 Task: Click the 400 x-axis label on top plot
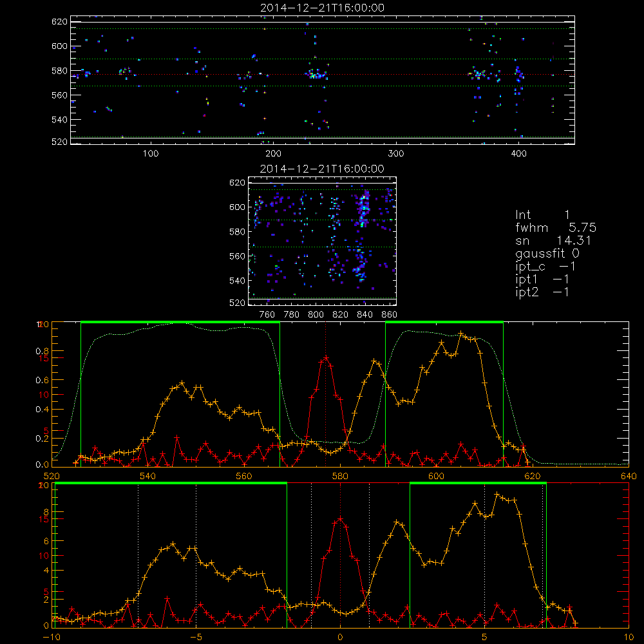[518, 153]
